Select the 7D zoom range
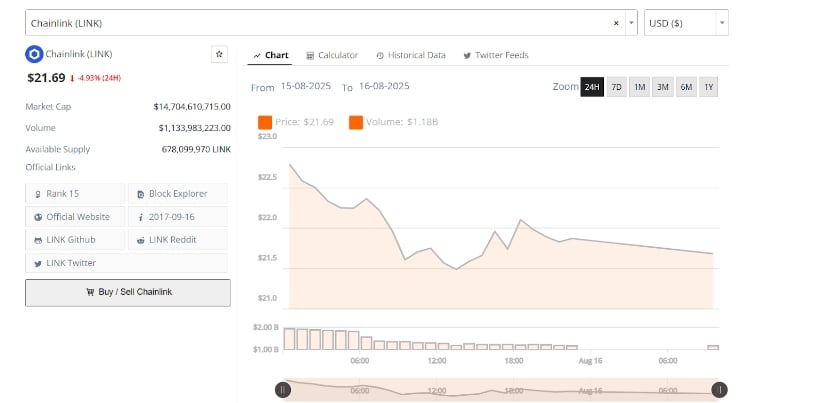 616,87
